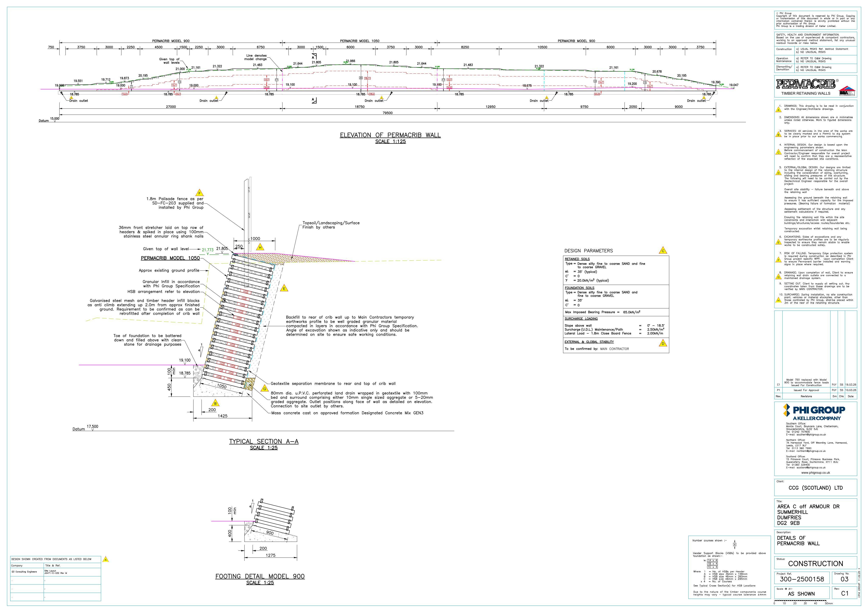Click hazard triangle E beside the backfill zone
Screen dimensions: 868x613
284,288
